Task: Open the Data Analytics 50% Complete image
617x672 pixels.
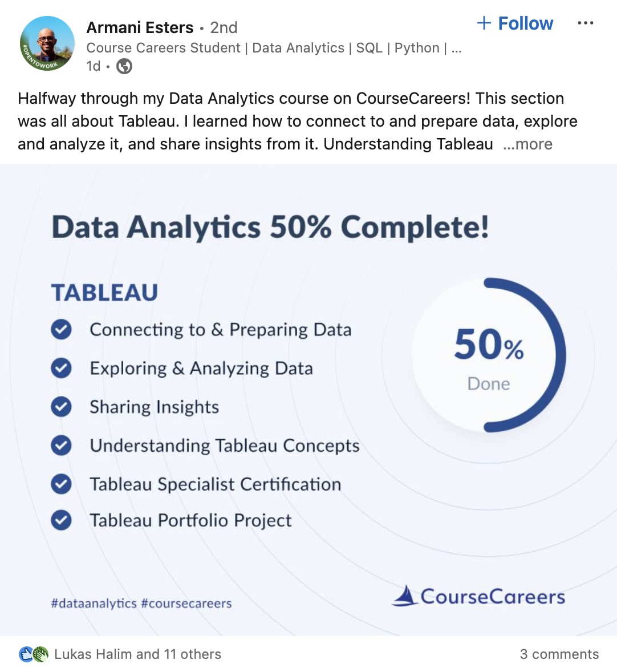Action: tap(308, 400)
